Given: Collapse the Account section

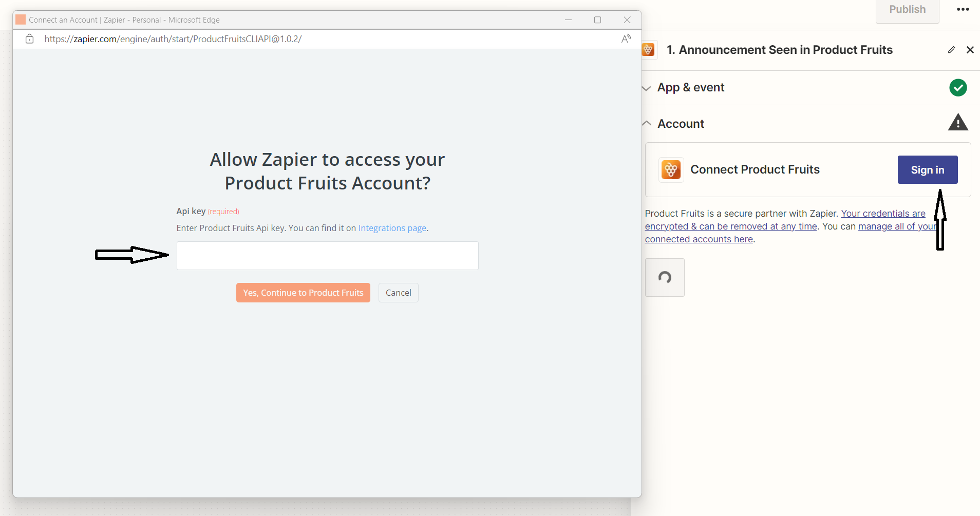Looking at the screenshot, I should [x=647, y=123].
